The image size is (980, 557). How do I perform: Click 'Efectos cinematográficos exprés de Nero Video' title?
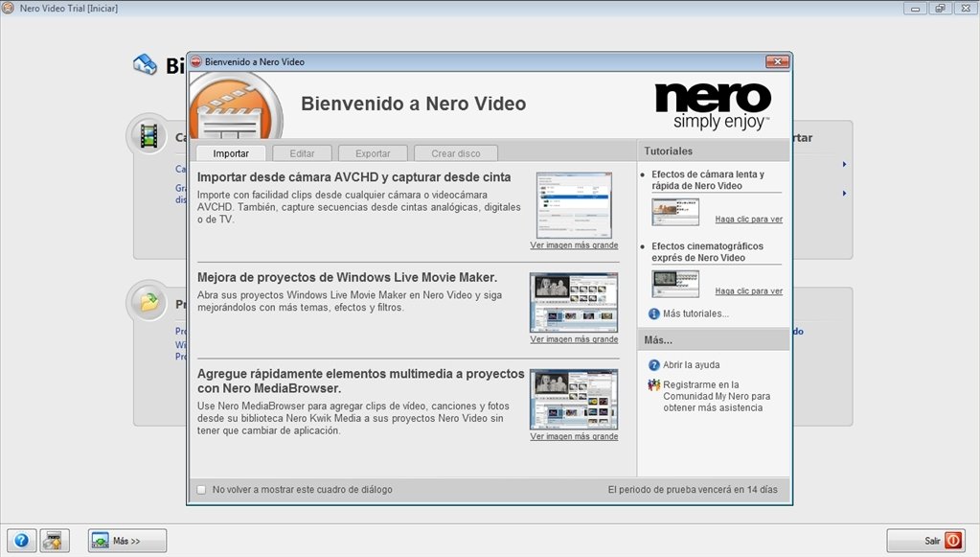(x=708, y=252)
